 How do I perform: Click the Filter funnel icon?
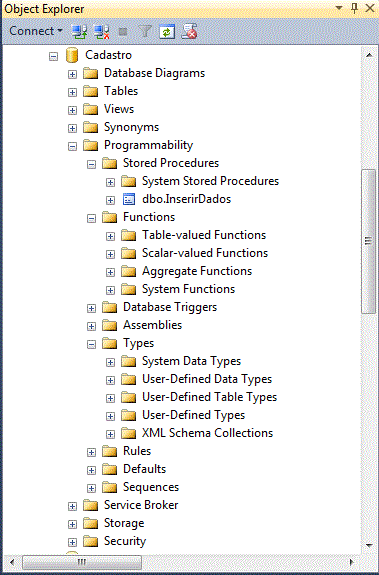(x=145, y=32)
